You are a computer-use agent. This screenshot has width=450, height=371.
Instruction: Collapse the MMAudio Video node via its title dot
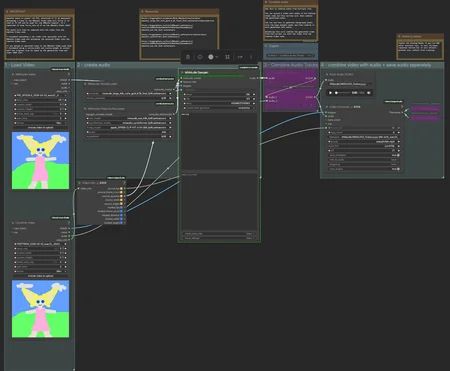tap(13, 74)
